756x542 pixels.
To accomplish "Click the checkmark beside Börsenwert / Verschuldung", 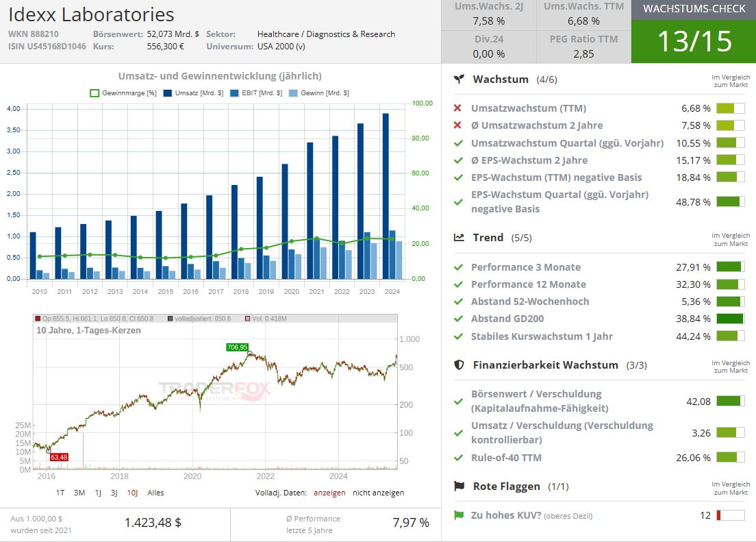I will (x=459, y=401).
